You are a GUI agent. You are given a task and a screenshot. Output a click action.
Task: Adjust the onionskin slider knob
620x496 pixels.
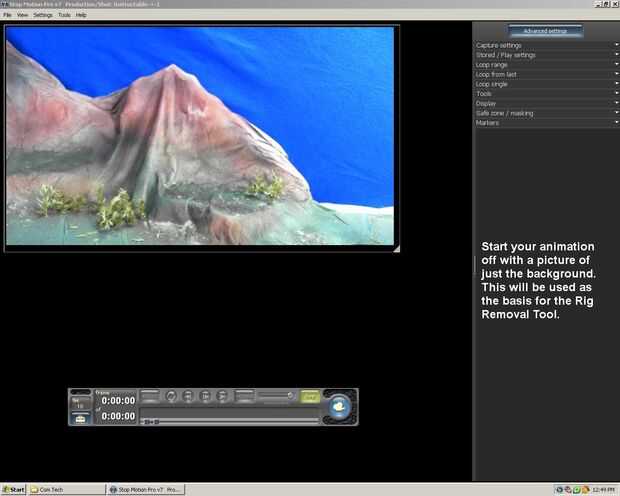290,395
